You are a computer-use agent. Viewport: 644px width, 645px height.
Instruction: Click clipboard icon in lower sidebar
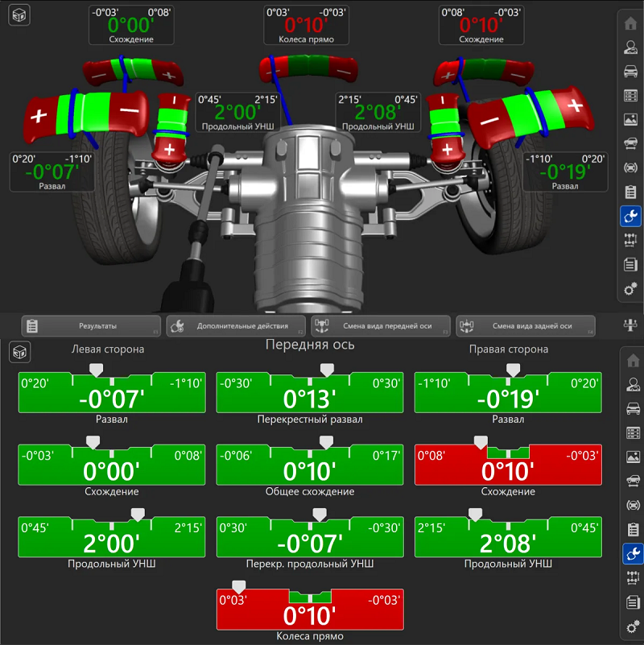pyautogui.click(x=631, y=530)
